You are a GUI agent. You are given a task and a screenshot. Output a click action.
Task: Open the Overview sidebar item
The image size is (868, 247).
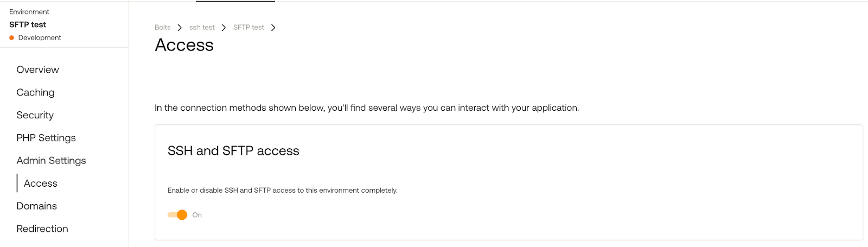(x=37, y=69)
